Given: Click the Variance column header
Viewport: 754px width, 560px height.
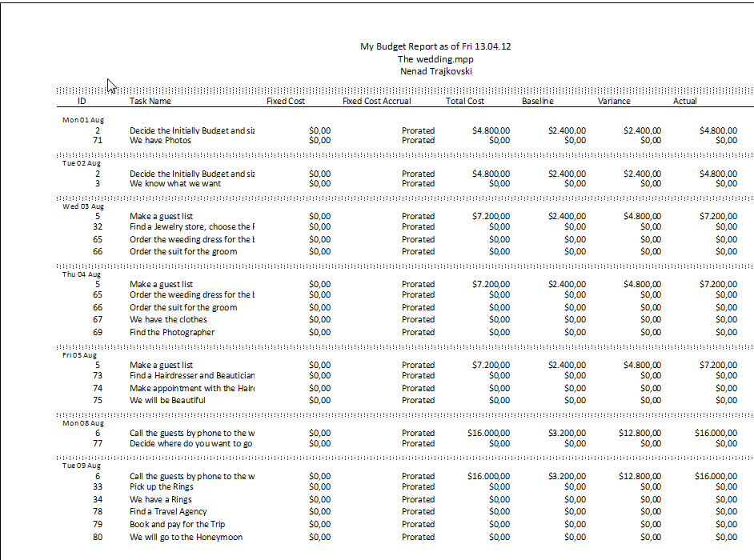Looking at the screenshot, I should [x=614, y=101].
